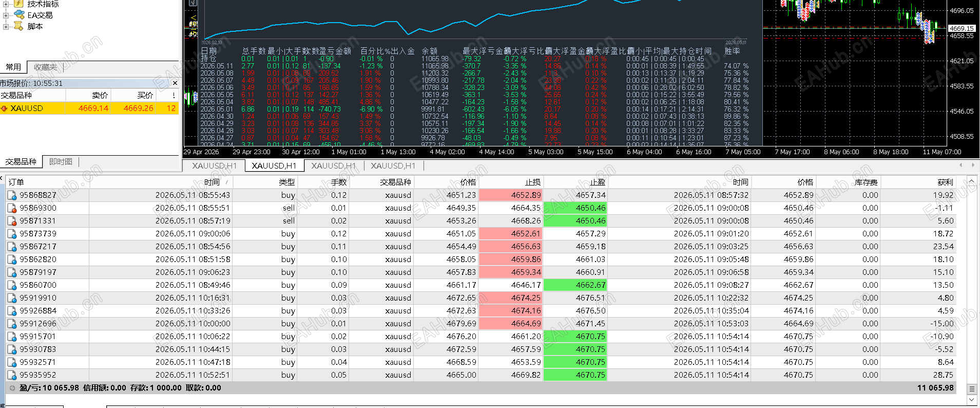Click the sell order icon for 95869300
Image resolution: width=980 pixels, height=408 pixels.
point(12,208)
